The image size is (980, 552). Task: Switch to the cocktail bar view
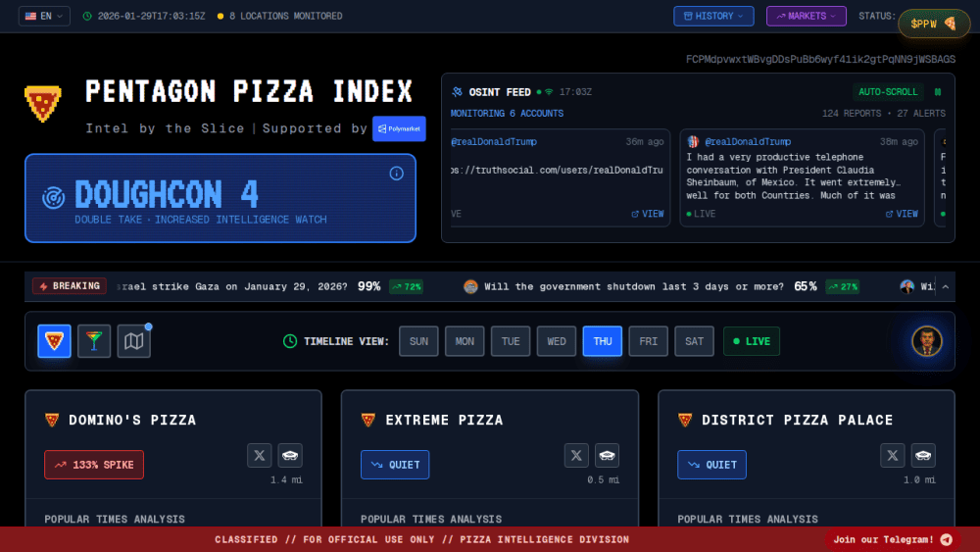point(94,341)
